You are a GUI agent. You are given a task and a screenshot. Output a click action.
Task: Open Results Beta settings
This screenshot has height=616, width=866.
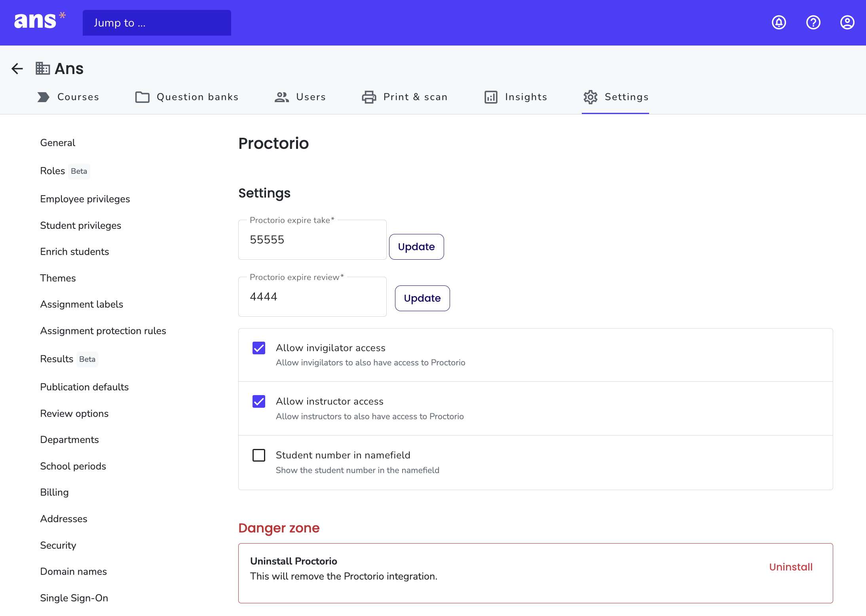pyautogui.click(x=69, y=359)
